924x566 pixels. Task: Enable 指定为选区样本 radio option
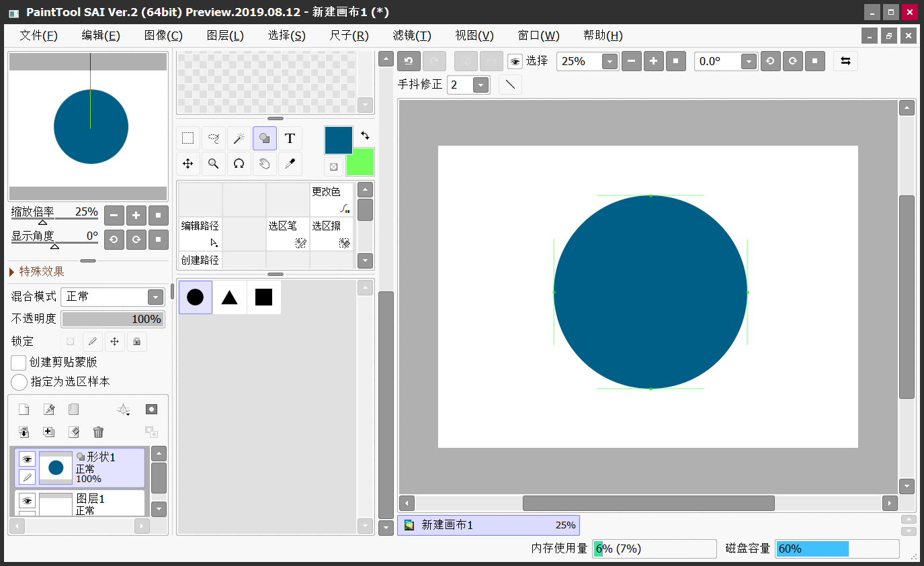click(19, 382)
